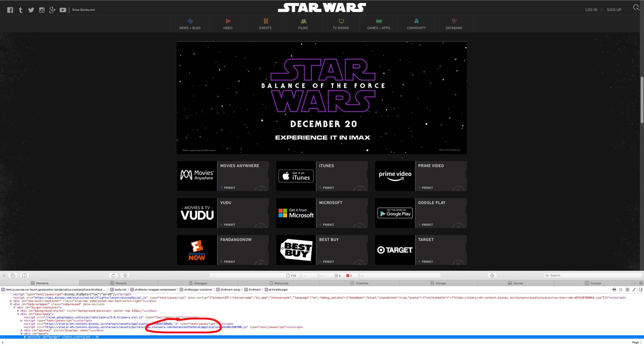Click the inspector Search field
644x346 pixels.
[592, 275]
